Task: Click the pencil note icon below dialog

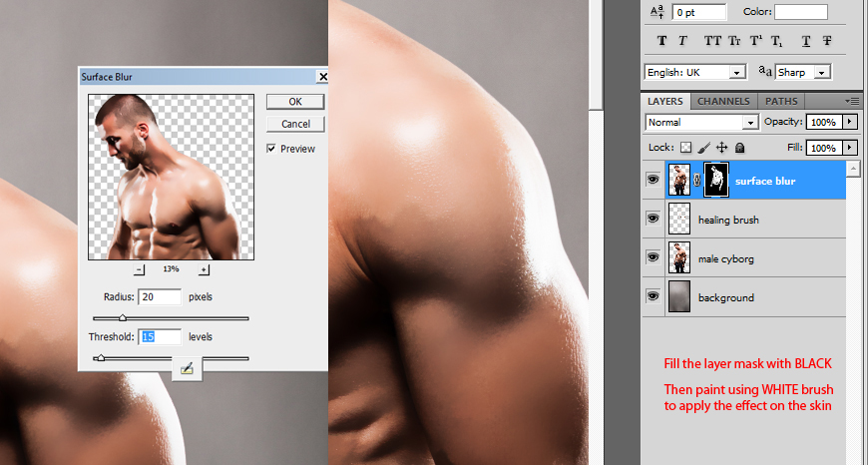Action: pos(188,368)
